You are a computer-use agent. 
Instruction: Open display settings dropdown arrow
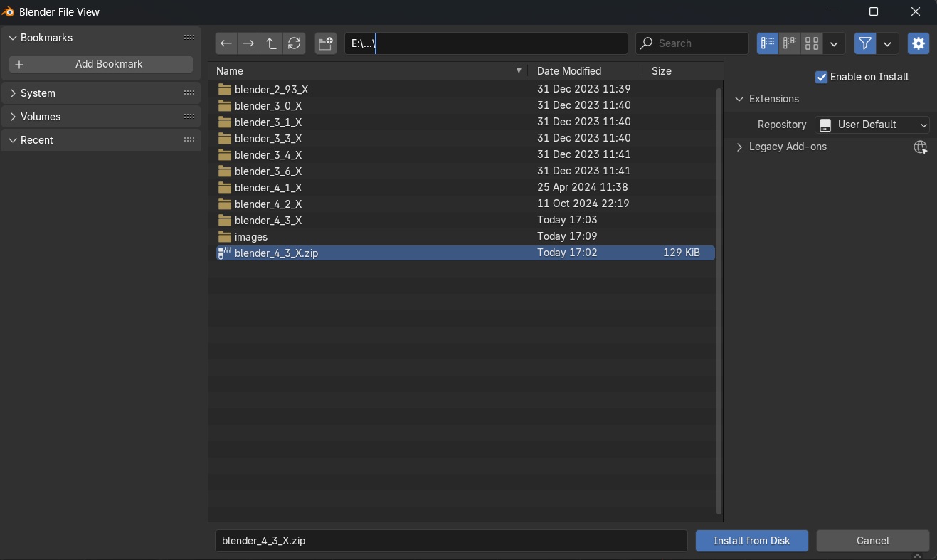tap(834, 43)
